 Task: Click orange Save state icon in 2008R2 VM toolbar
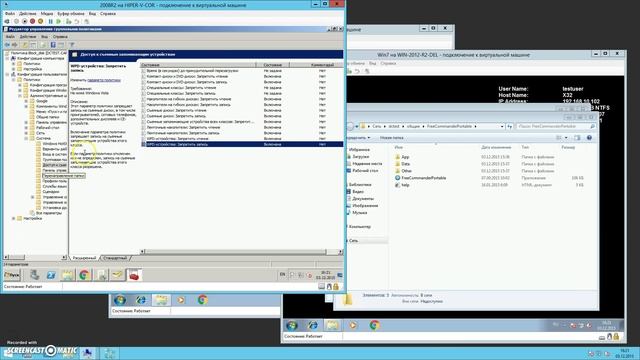(x=40, y=21)
